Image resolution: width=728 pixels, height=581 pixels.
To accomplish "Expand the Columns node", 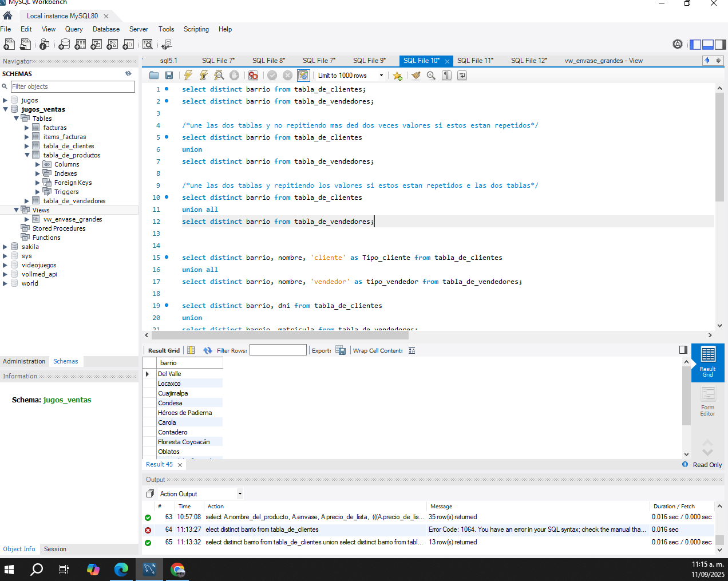I will click(38, 164).
